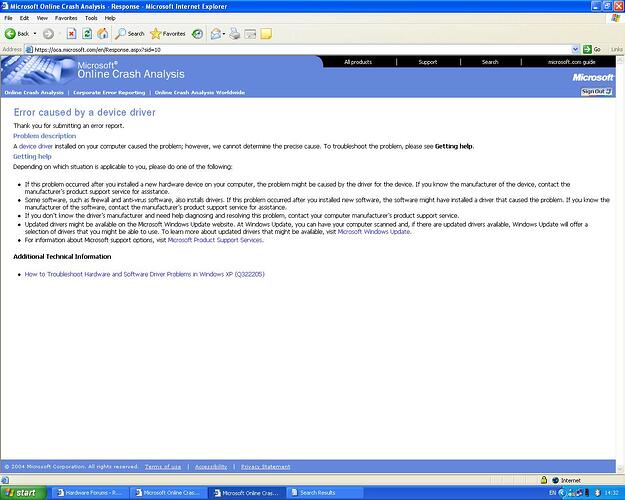Viewport: 625px width, 500px height.
Task: Open the Accessibility footer link
Action: point(211,467)
